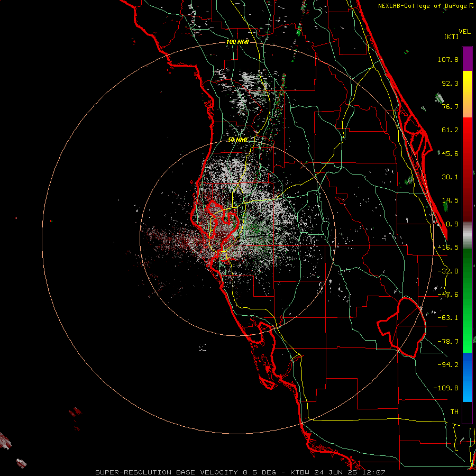Click the [KT] units label

click(x=452, y=36)
